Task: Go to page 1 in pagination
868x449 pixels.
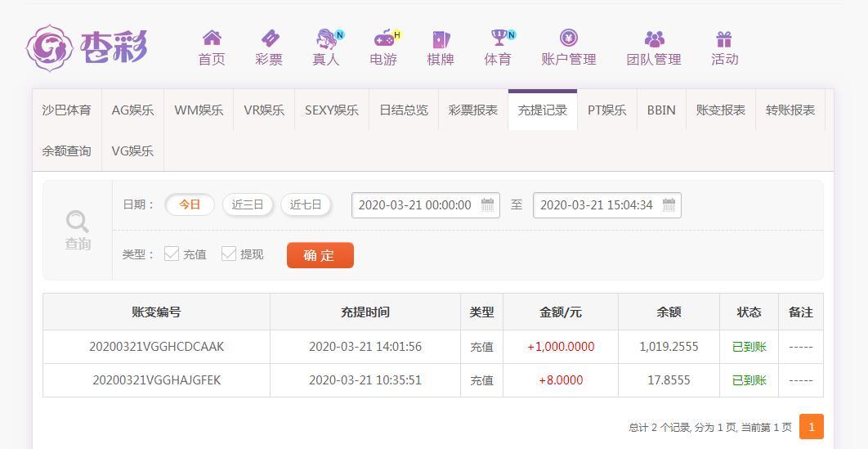Action: pos(812,427)
